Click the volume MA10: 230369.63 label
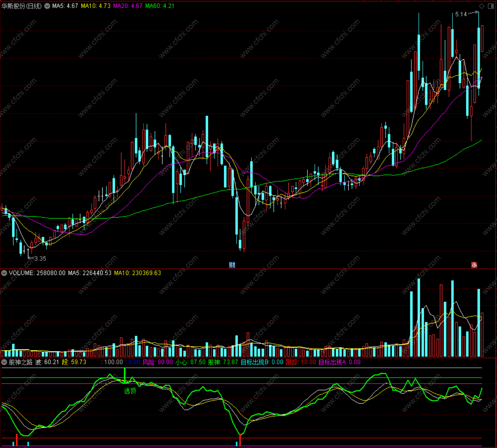Image resolution: width=497 pixels, height=448 pixels. pos(138,273)
